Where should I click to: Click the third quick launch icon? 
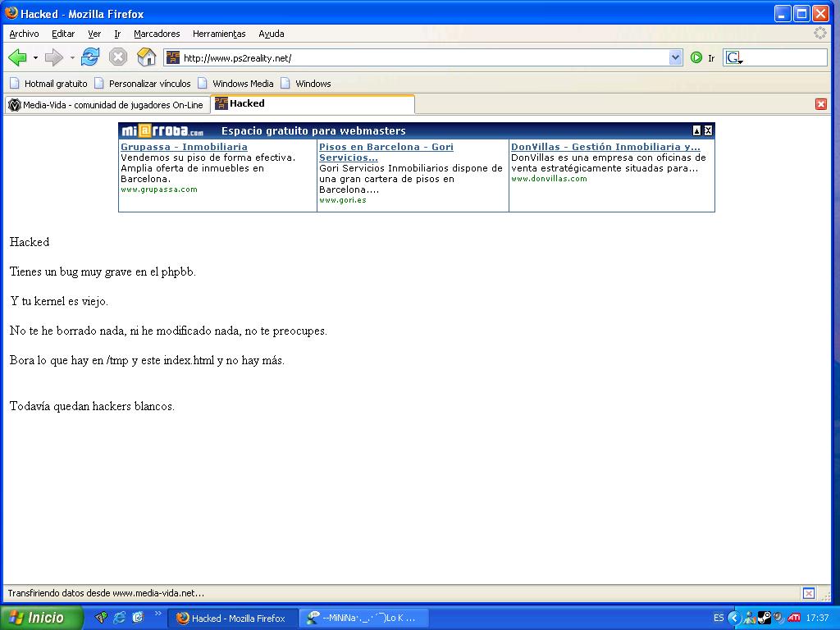(138, 618)
